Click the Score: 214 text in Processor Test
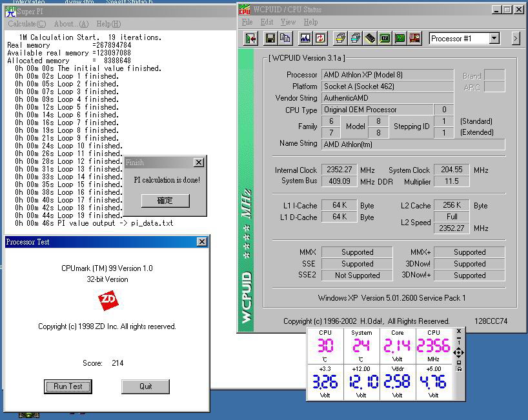Viewport: 528px width, 420px height. click(103, 363)
